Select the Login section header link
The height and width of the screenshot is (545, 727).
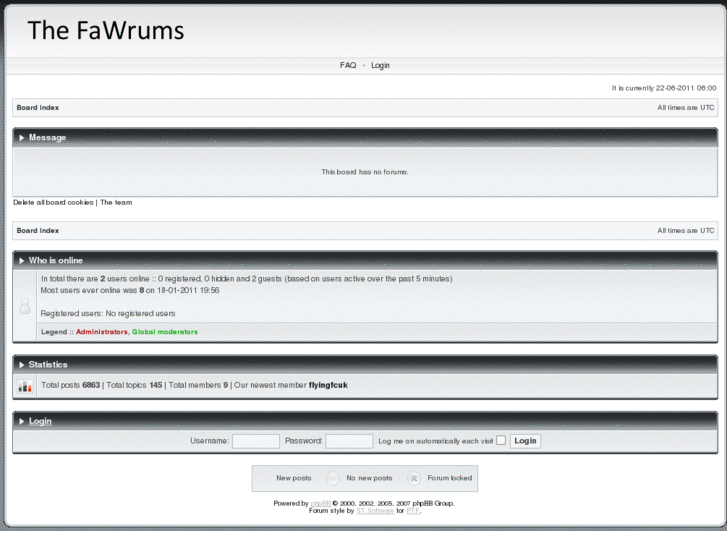coord(40,421)
